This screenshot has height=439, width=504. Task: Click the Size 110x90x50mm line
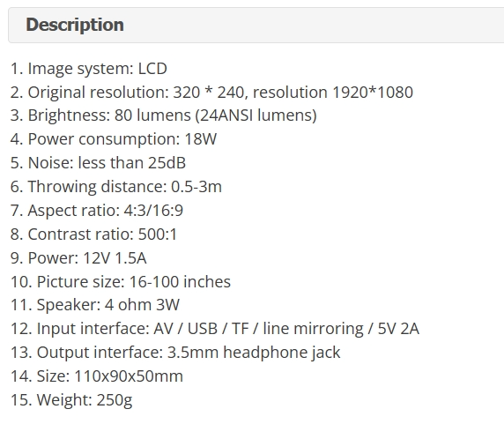[97, 376]
